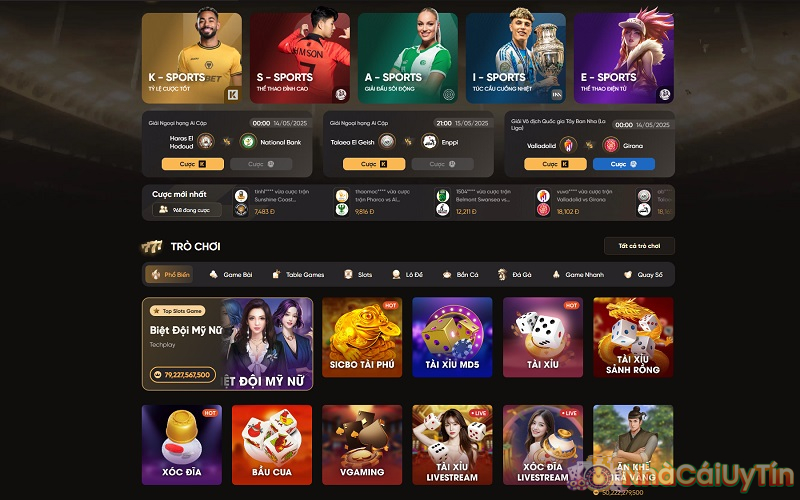Image resolution: width=800 pixels, height=500 pixels.
Task: Switch to the Game Bài tab
Action: [x=231, y=274]
